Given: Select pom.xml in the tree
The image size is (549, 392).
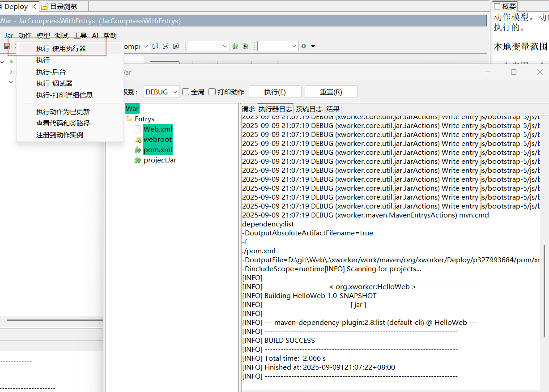Looking at the screenshot, I should pyautogui.click(x=158, y=150).
